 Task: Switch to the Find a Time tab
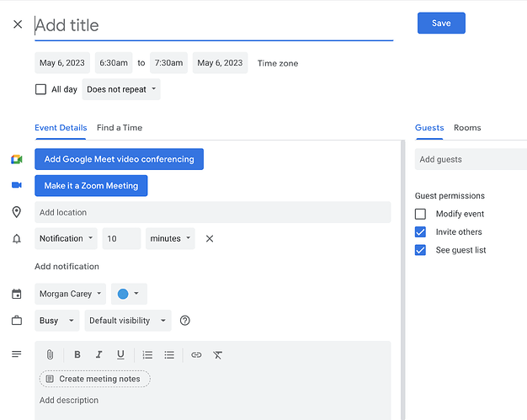point(120,128)
